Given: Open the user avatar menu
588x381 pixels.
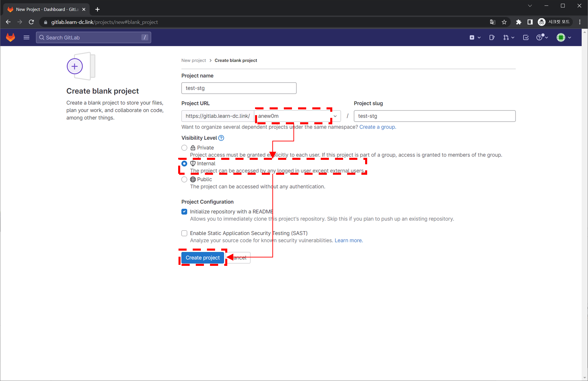Looking at the screenshot, I should [x=564, y=38].
